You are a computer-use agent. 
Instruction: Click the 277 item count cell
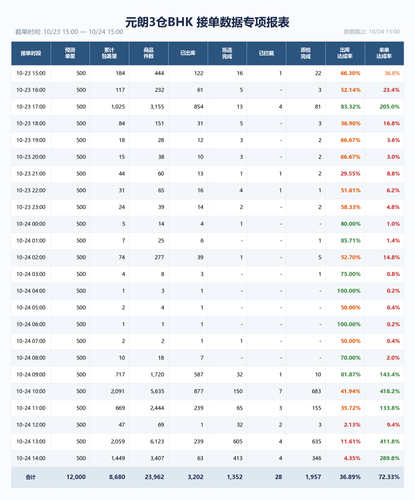pyautogui.click(x=159, y=257)
